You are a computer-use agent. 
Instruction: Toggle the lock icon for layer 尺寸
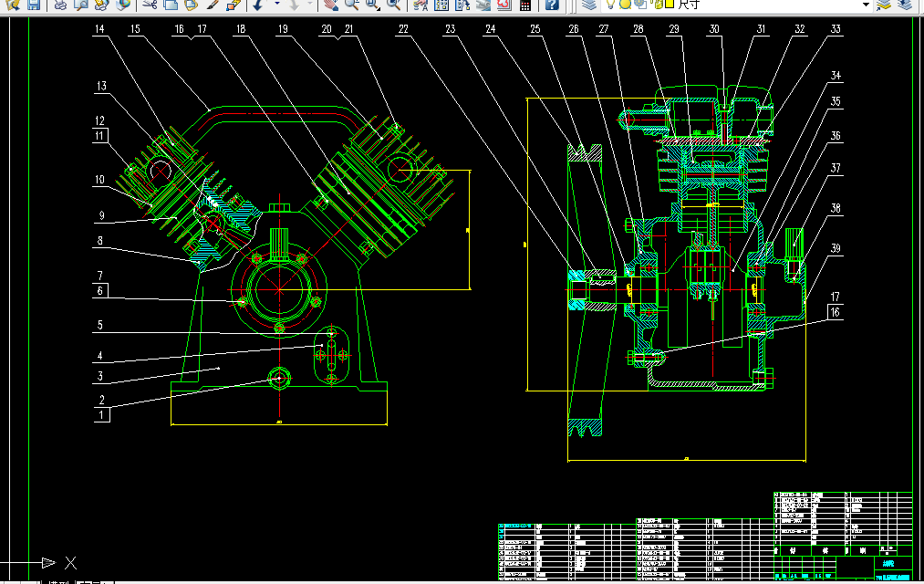659,5
